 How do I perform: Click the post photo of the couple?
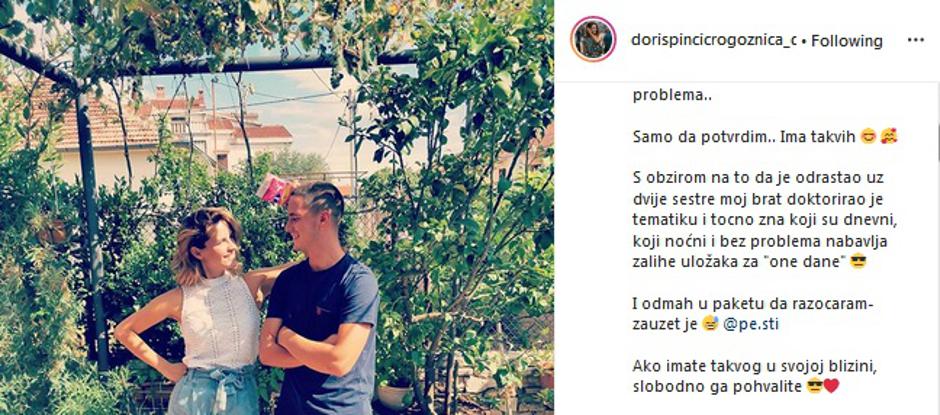(276, 208)
